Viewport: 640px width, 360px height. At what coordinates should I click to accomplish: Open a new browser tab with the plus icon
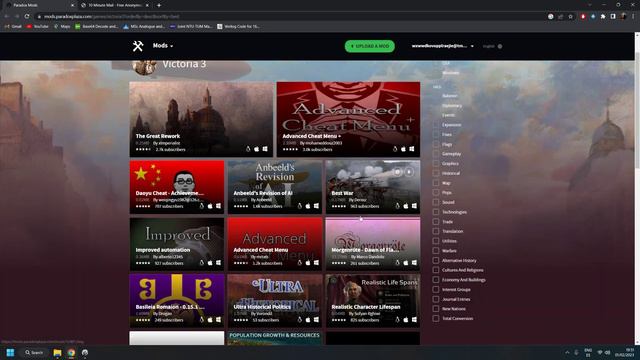[x=159, y=5]
